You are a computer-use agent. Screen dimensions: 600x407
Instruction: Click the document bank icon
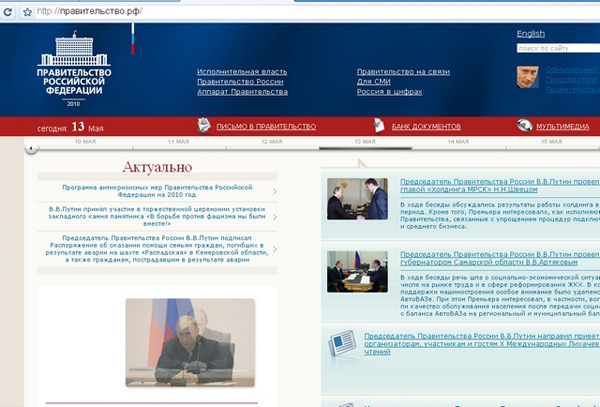[380, 126]
